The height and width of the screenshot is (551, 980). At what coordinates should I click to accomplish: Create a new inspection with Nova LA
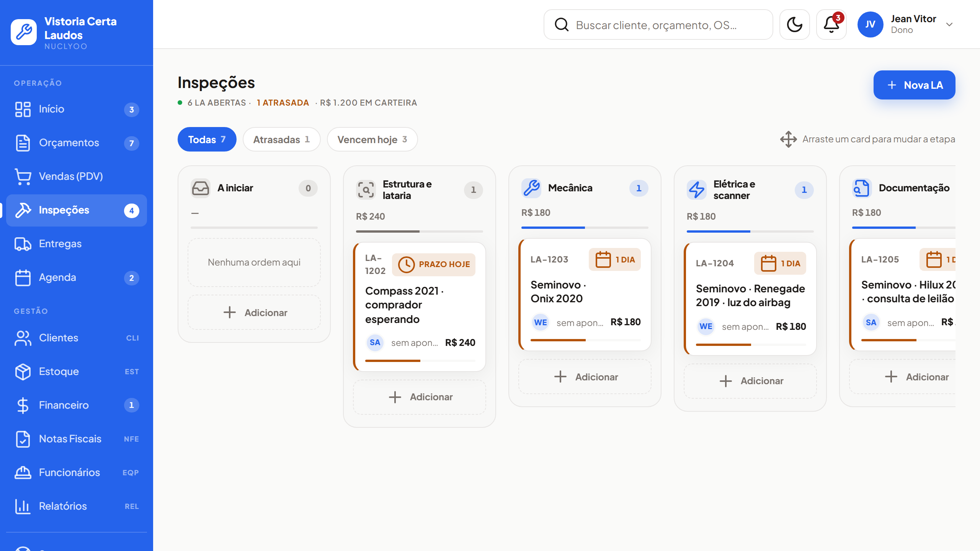914,85
